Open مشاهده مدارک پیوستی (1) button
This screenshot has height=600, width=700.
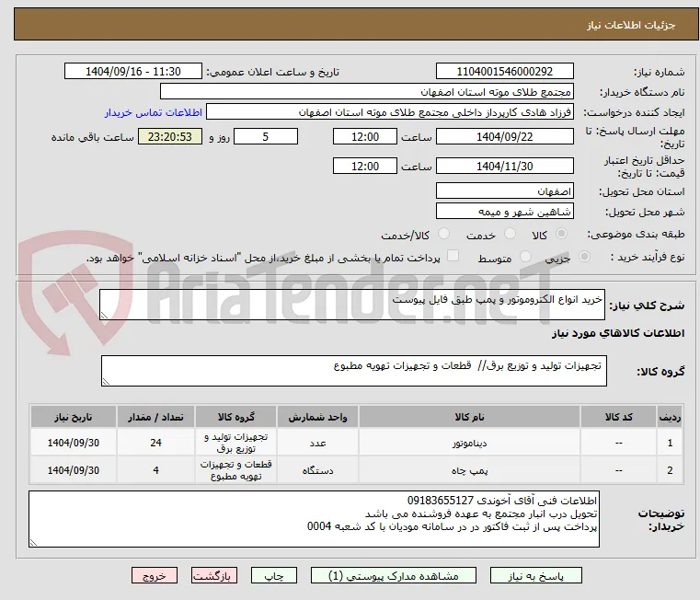394,575
